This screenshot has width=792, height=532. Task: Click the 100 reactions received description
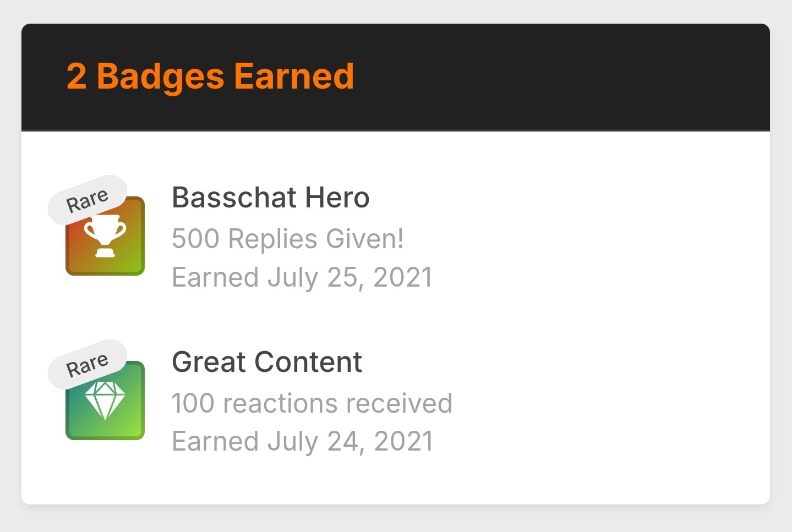pyautogui.click(x=312, y=403)
